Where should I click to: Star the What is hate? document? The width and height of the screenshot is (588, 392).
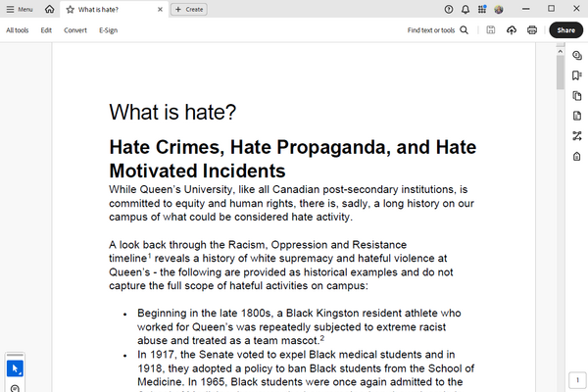point(71,10)
